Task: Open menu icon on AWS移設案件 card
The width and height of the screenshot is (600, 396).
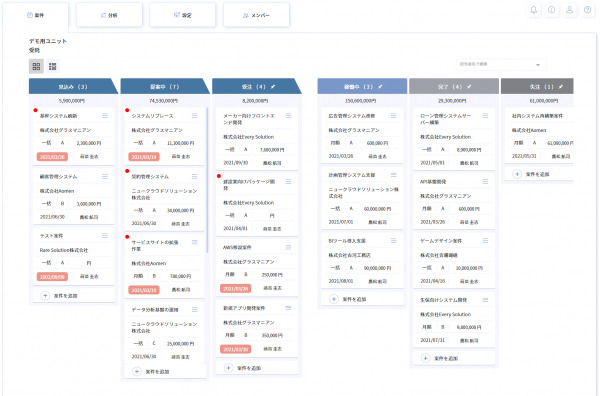Action: click(x=288, y=248)
